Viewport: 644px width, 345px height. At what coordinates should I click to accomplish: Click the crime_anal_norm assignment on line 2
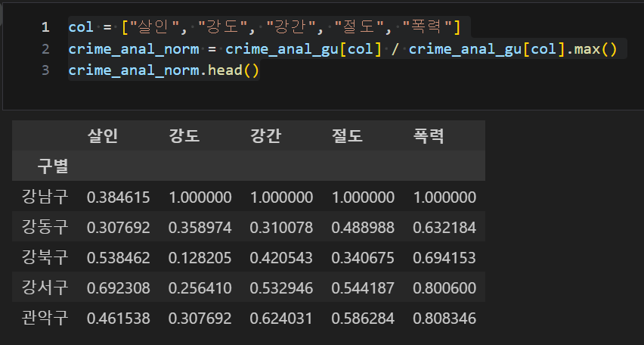coord(134,49)
